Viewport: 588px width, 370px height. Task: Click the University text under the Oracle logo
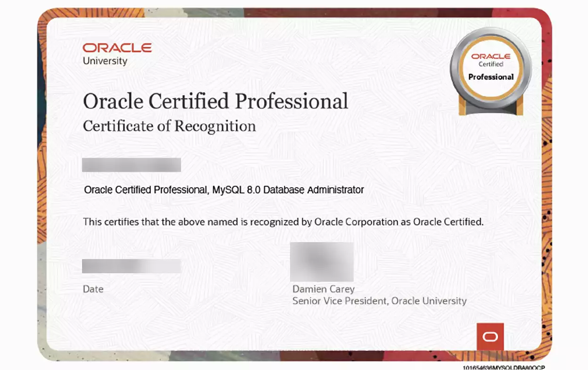105,61
